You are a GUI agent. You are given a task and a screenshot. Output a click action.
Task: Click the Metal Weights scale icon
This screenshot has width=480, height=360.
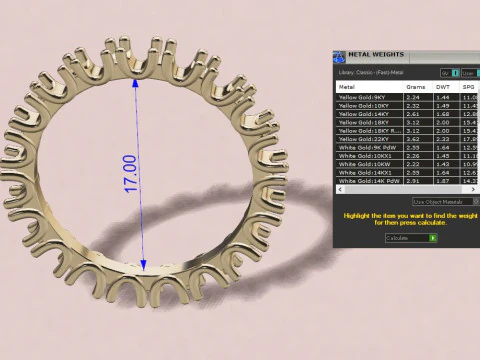339,57
